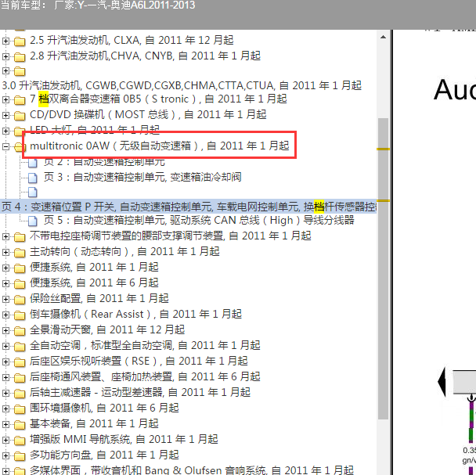Image resolution: width=476 pixels, height=475 pixels.
Task: Select multitronic 0AW（无级自动变速箱）entry
Action: 160,146
